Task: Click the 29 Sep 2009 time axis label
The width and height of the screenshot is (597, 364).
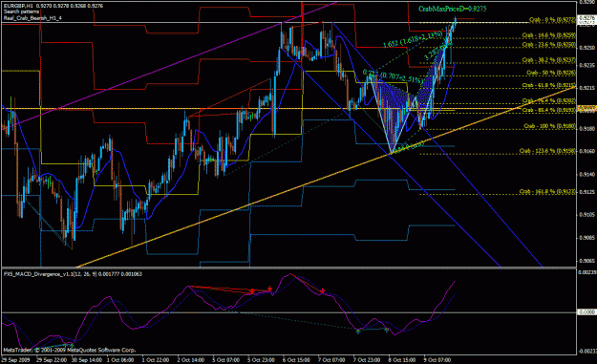Action: click(x=15, y=360)
